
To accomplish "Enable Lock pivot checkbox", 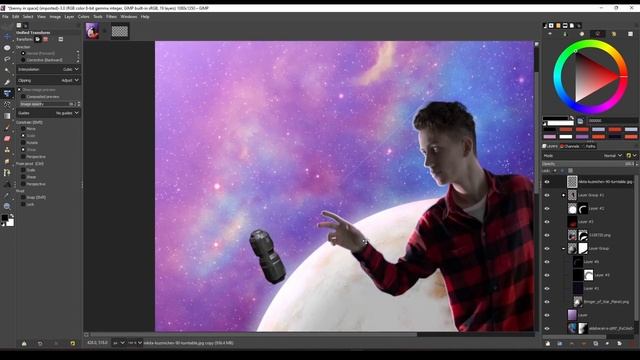I will pos(23,204).
